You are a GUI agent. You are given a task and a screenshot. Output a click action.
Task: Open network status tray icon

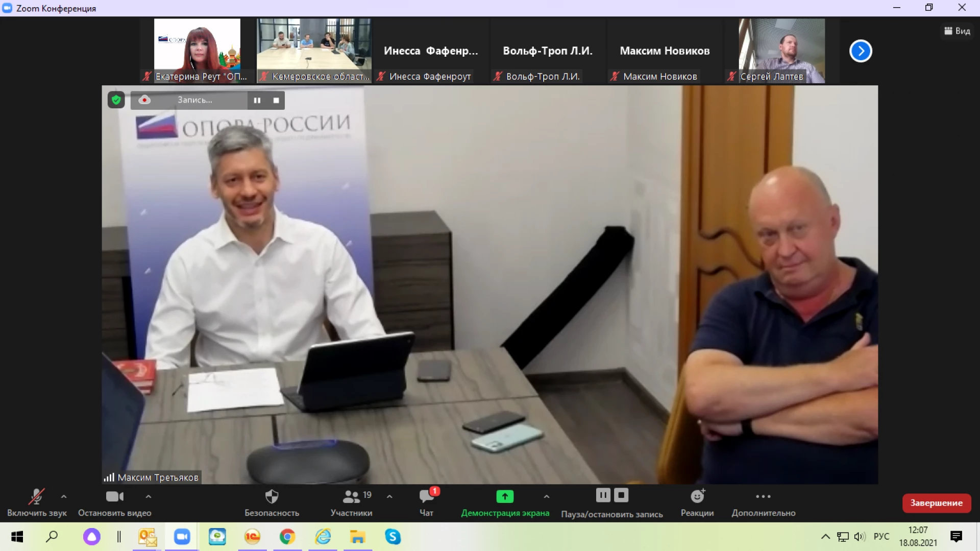tap(843, 537)
